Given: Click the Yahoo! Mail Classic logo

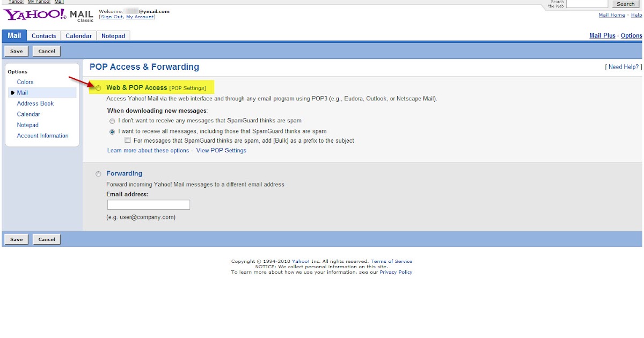Looking at the screenshot, I should coord(48,15).
